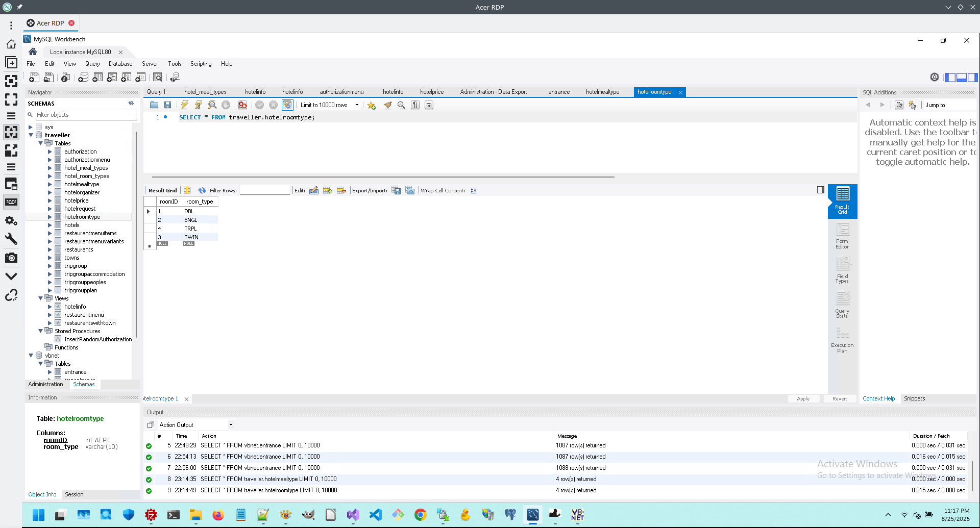The image size is (980, 528).
Task: Open find panel with magnifier icon
Action: (402, 105)
